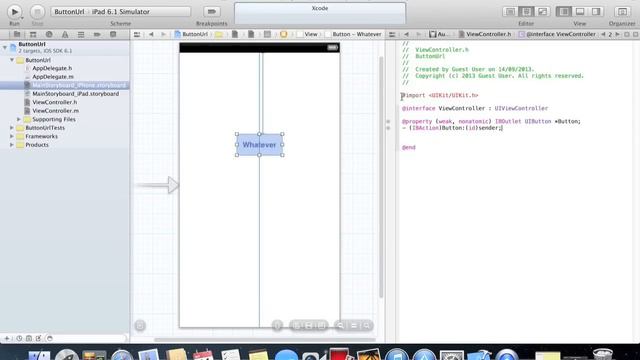Open related items menu in assistant editor
This screenshot has width=640, height=360.
pos(392,35)
